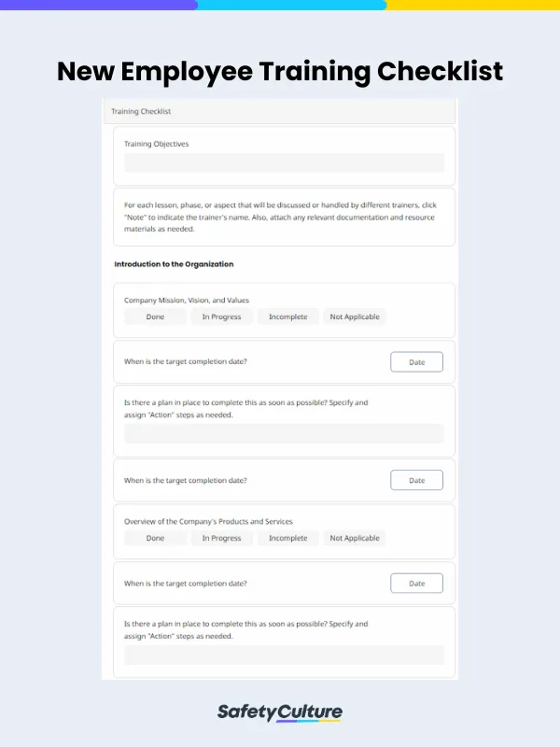560x747 pixels.
Task: Click the Training Objectives input field
Action: pos(283,162)
